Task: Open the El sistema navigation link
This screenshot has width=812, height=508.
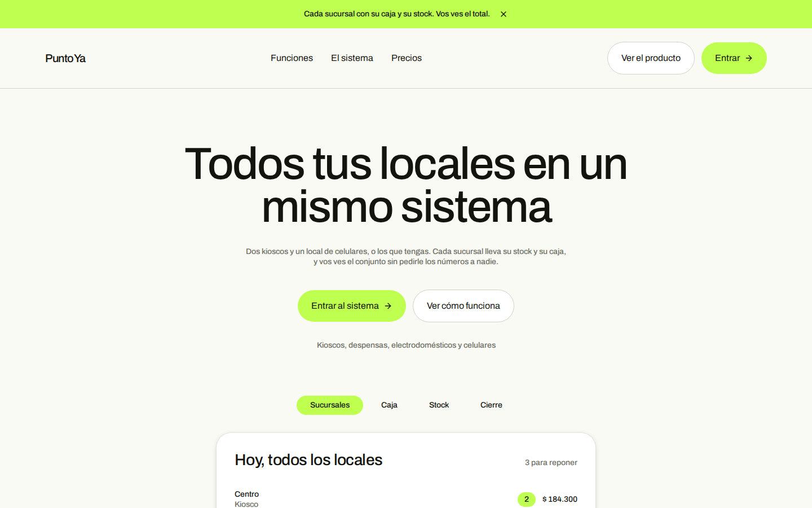Action: pos(352,58)
